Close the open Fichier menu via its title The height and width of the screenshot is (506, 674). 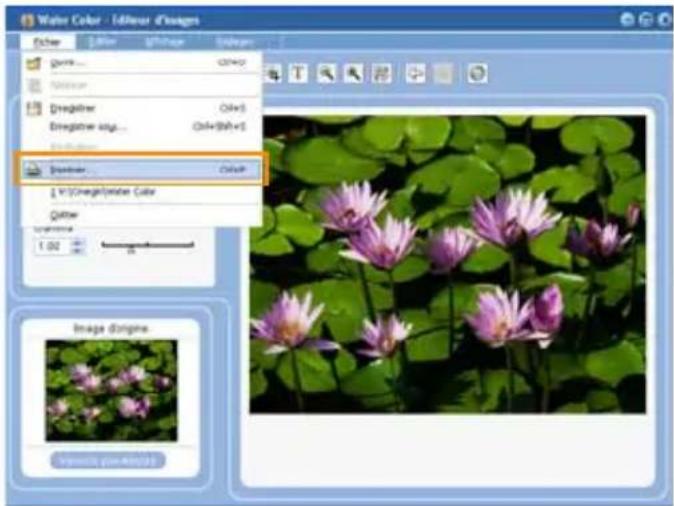point(46,42)
